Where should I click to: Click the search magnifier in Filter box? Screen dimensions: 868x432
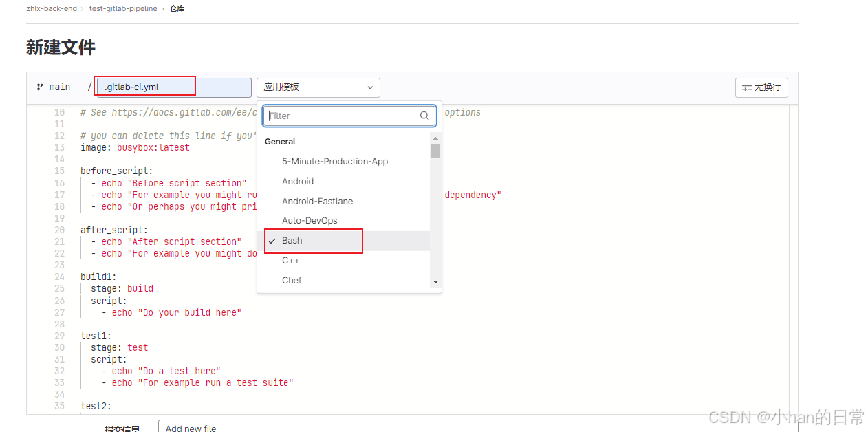pyautogui.click(x=424, y=116)
